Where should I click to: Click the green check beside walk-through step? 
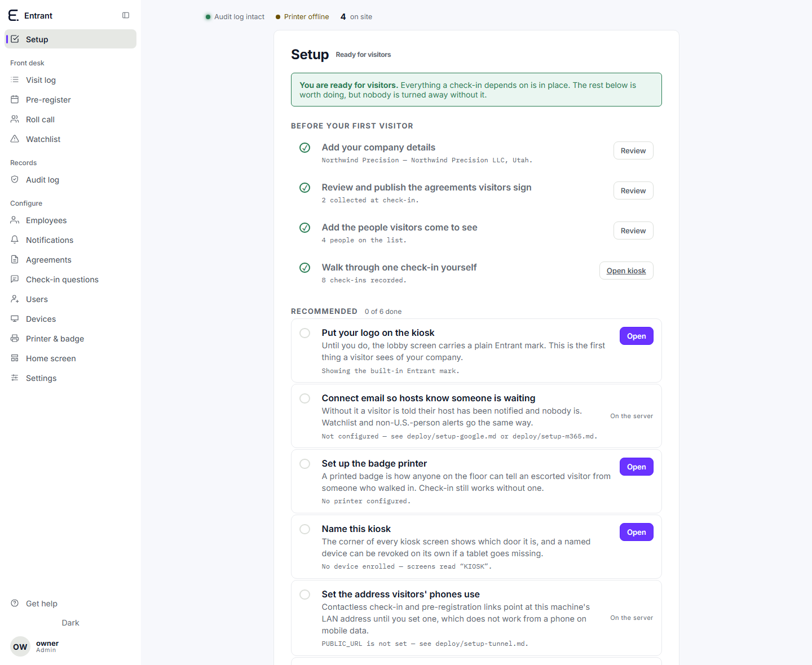pyautogui.click(x=304, y=268)
